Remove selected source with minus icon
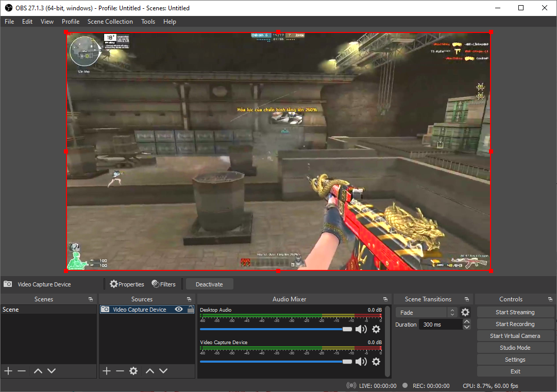 click(120, 371)
